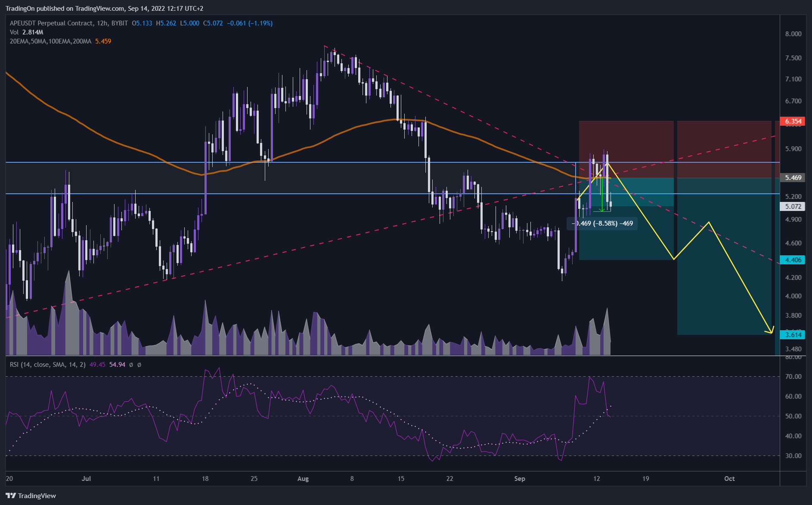This screenshot has height=505, width=812.
Task: Click the 4.600 price axis level
Action: tap(793, 243)
